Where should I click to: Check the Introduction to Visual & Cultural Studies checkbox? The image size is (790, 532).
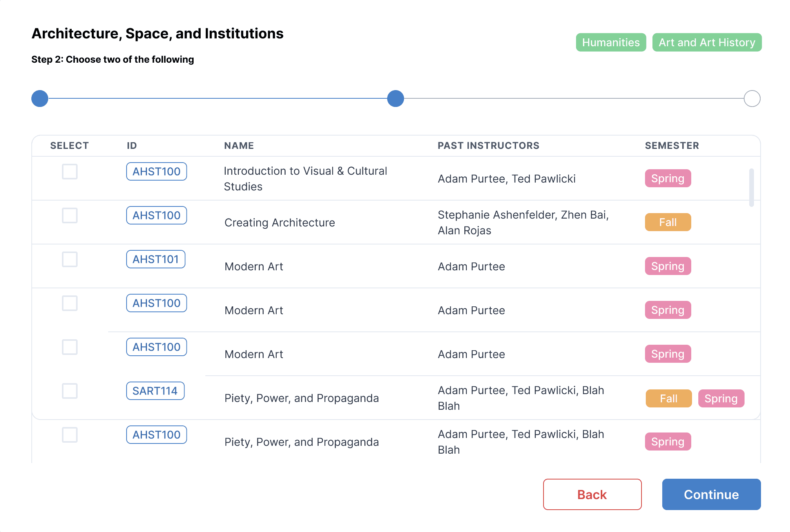(70, 172)
